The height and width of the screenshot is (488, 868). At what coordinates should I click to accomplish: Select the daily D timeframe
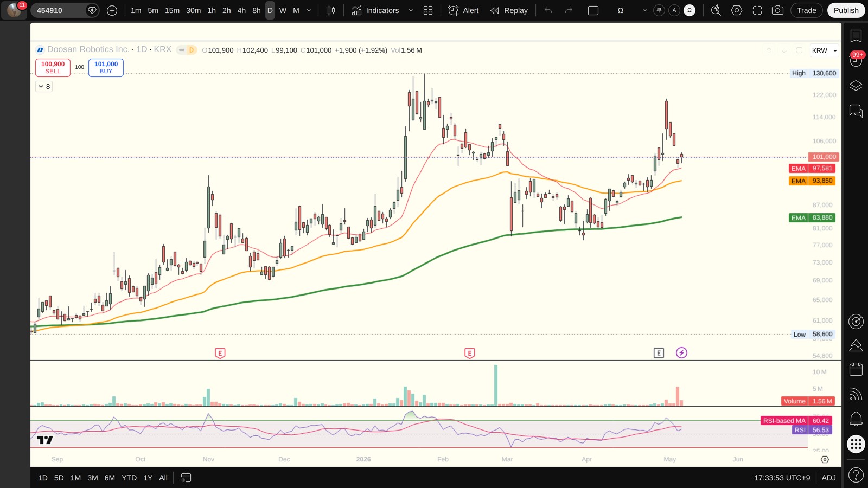(x=270, y=10)
